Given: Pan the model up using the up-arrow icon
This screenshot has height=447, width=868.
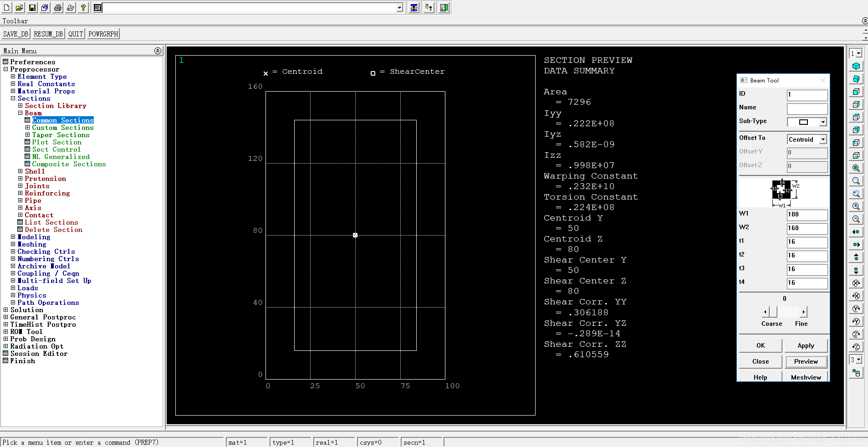Looking at the screenshot, I should [x=856, y=257].
